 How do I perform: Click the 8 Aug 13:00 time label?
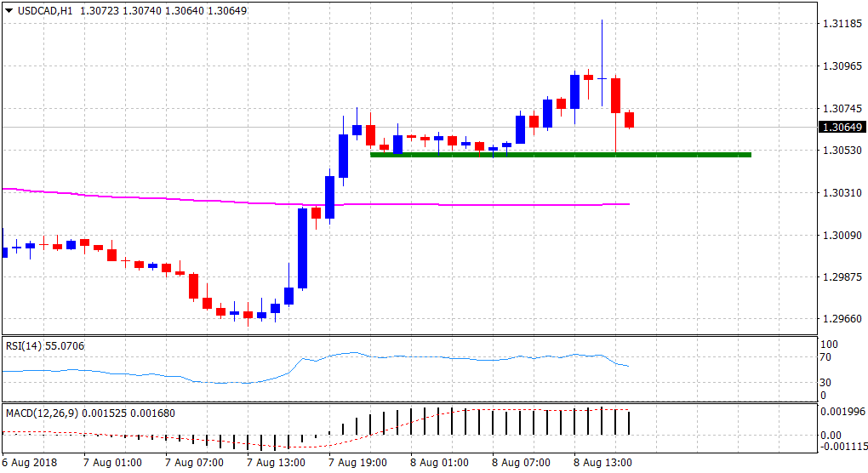pos(601,464)
